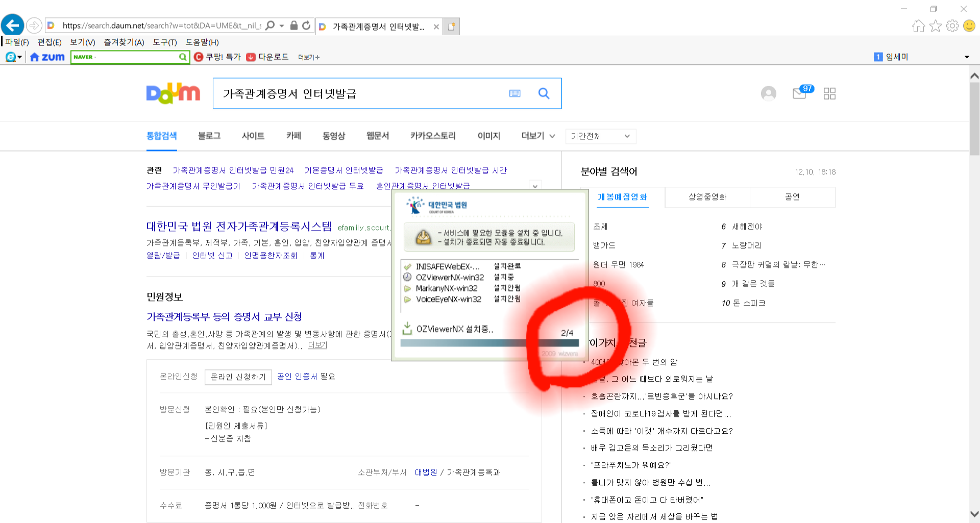The width and height of the screenshot is (980, 523).
Task: Open favorites with the star icon
Action: click(935, 26)
